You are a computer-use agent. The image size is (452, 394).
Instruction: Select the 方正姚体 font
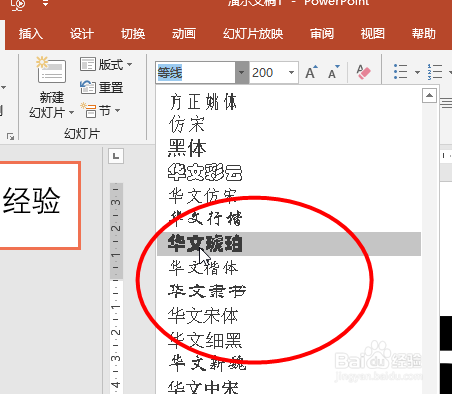pyautogui.click(x=289, y=101)
